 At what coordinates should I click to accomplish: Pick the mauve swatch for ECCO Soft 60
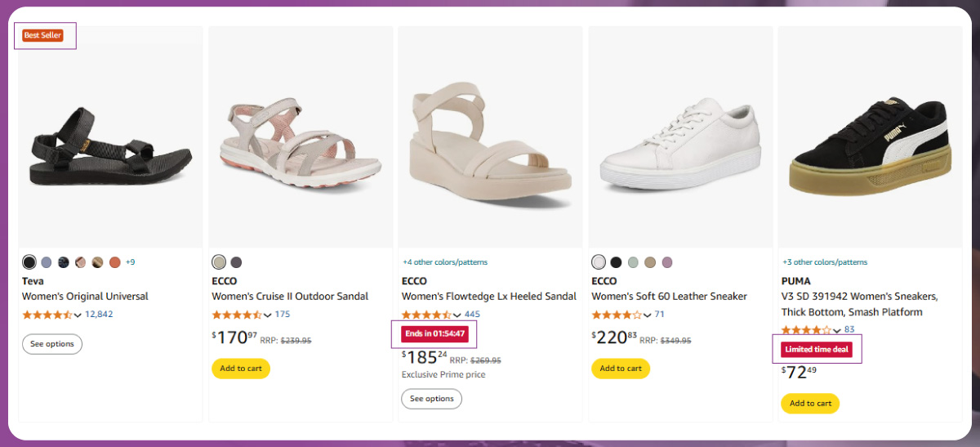tap(667, 262)
